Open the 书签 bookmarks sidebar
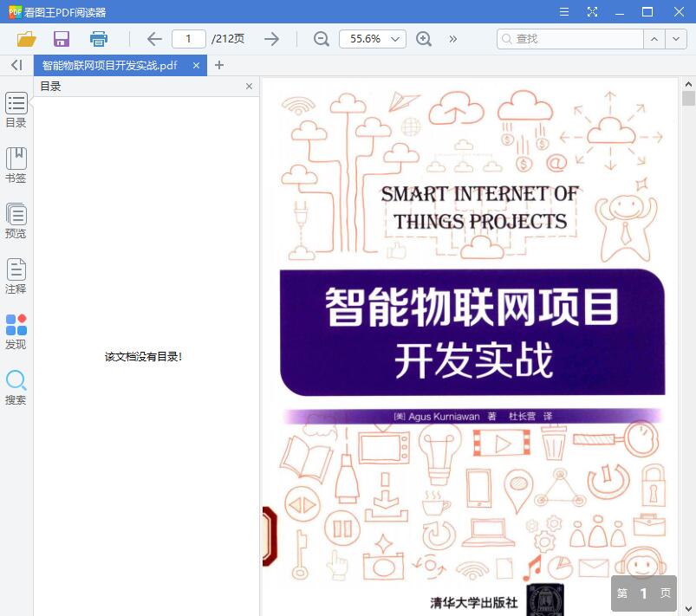The width and height of the screenshot is (696, 616). click(16, 165)
